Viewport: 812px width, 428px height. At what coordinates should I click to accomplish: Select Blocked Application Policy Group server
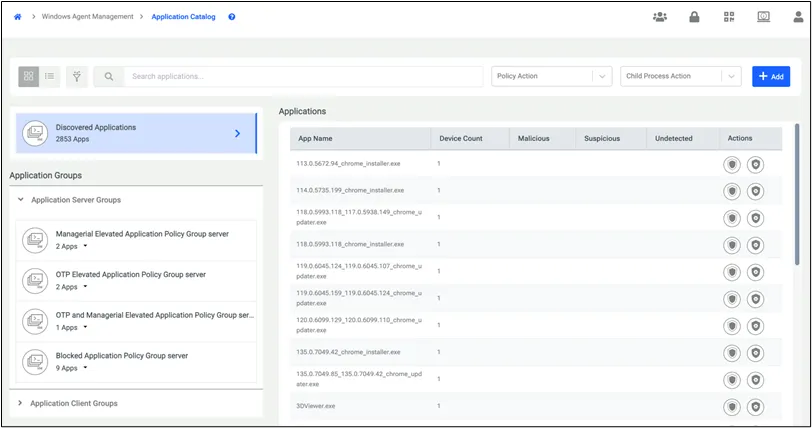point(136,362)
